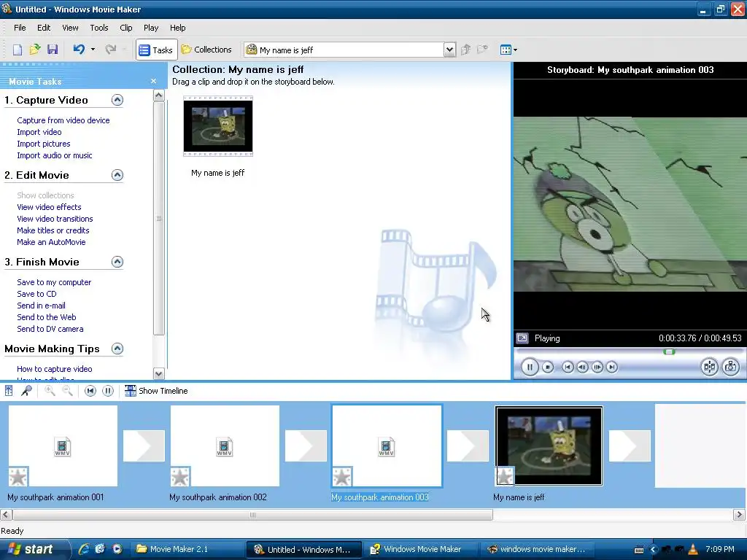Click Send to DV camera link
Screen dimensions: 747x560
click(x=50, y=329)
